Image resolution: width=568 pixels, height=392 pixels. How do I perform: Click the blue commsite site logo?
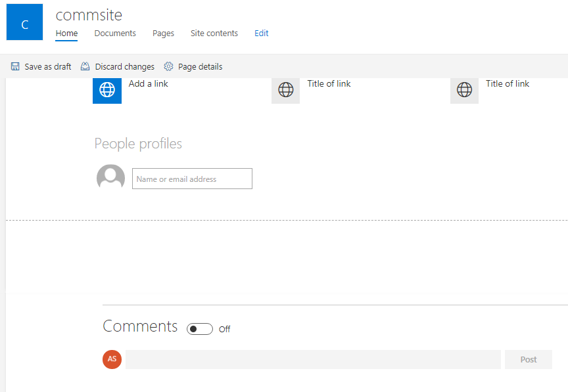pos(24,22)
